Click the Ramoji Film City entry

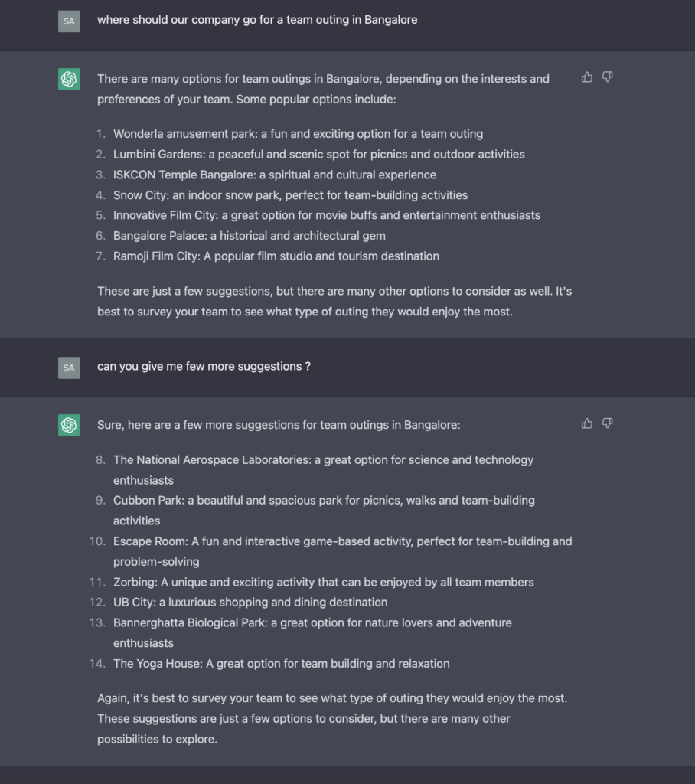click(276, 256)
